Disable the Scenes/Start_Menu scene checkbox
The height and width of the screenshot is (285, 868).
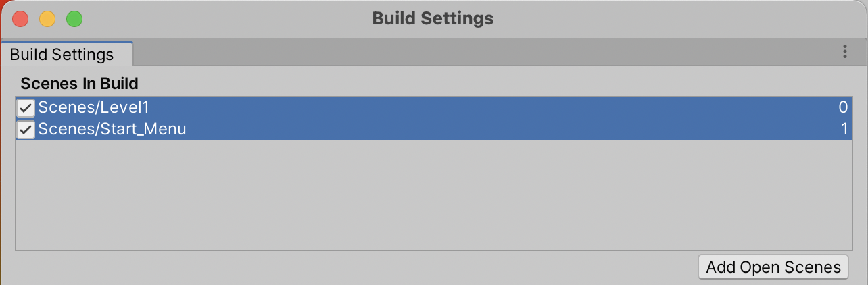26,129
